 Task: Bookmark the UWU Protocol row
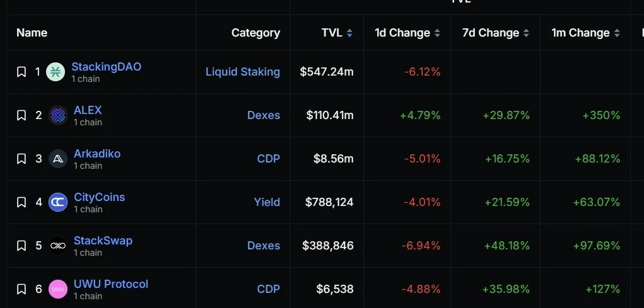(x=21, y=289)
